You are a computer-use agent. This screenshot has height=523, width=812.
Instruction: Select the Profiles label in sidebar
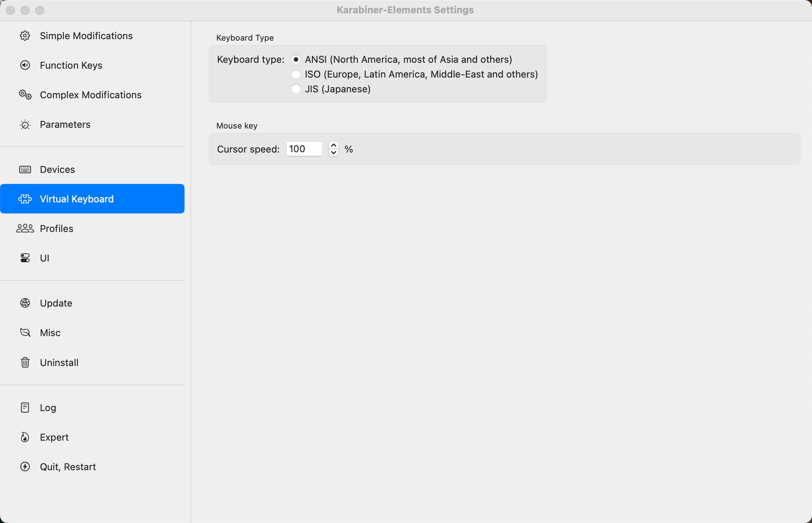[57, 229]
